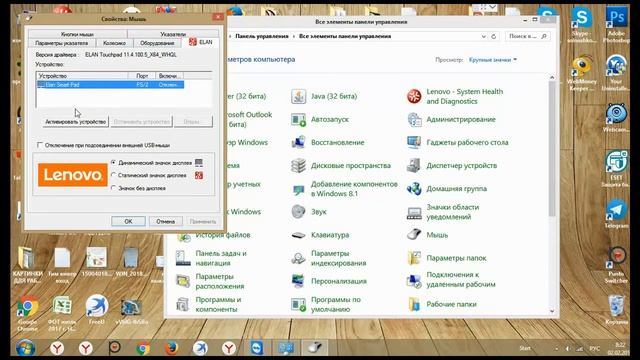This screenshot has width=640, height=360.
Task: Open Добавление компонентов в Windows 8.1 icon
Action: (298, 189)
